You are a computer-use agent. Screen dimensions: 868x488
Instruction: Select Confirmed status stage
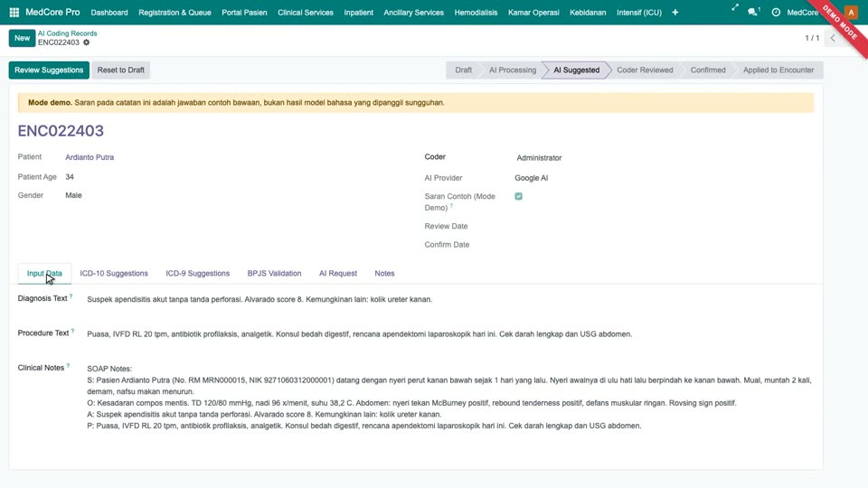[707, 70]
